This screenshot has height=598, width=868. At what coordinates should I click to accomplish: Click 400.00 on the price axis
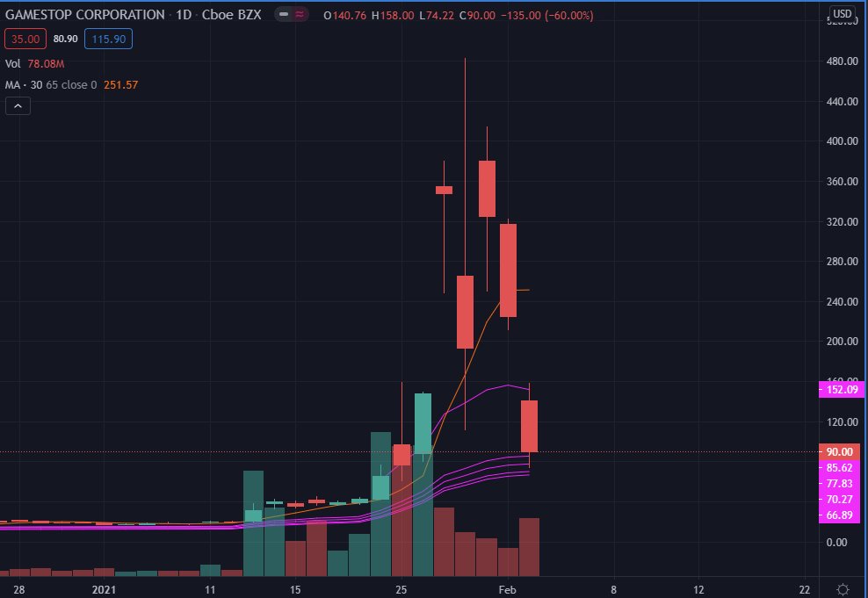tap(842, 141)
